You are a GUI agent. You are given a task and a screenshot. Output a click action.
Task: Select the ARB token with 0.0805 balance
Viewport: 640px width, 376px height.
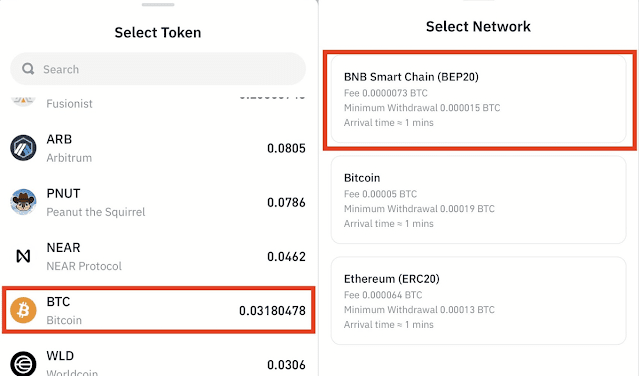pos(158,148)
